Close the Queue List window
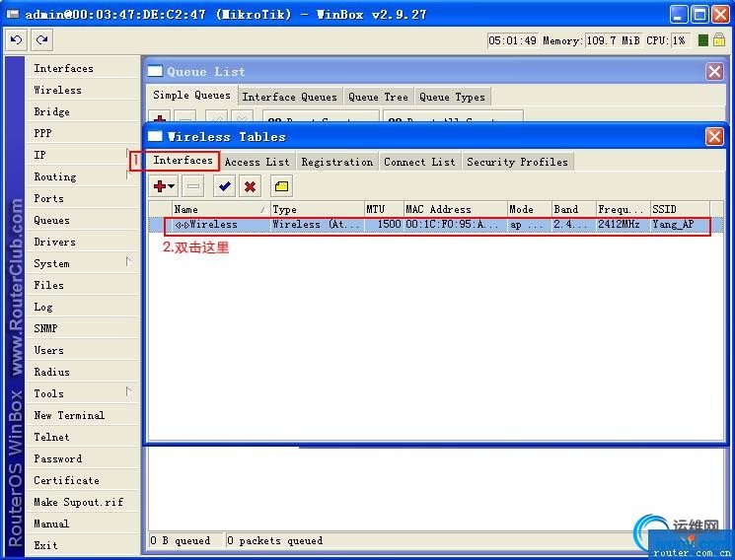The height and width of the screenshot is (560, 735). click(x=714, y=72)
